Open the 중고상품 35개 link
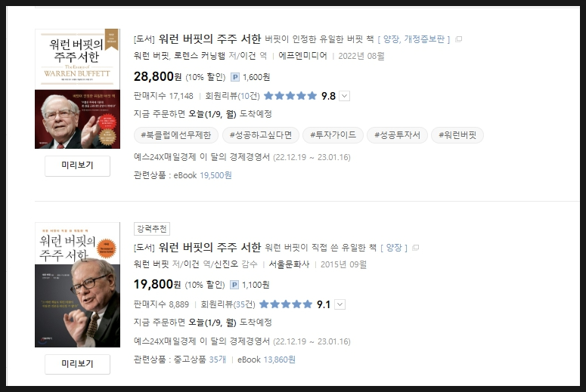 pos(200,360)
